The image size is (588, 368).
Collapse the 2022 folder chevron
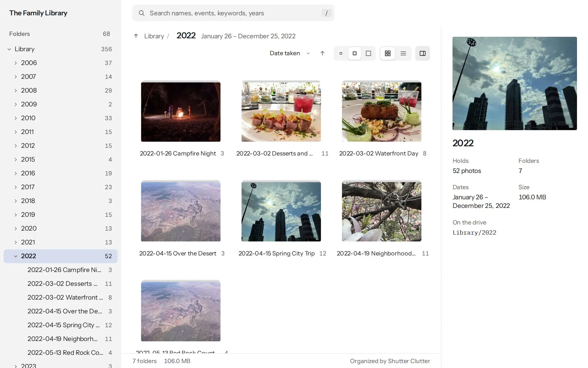tap(16, 256)
